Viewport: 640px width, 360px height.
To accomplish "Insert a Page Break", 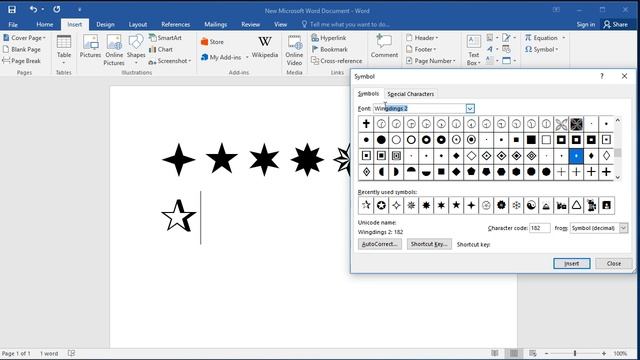I will coord(22,60).
